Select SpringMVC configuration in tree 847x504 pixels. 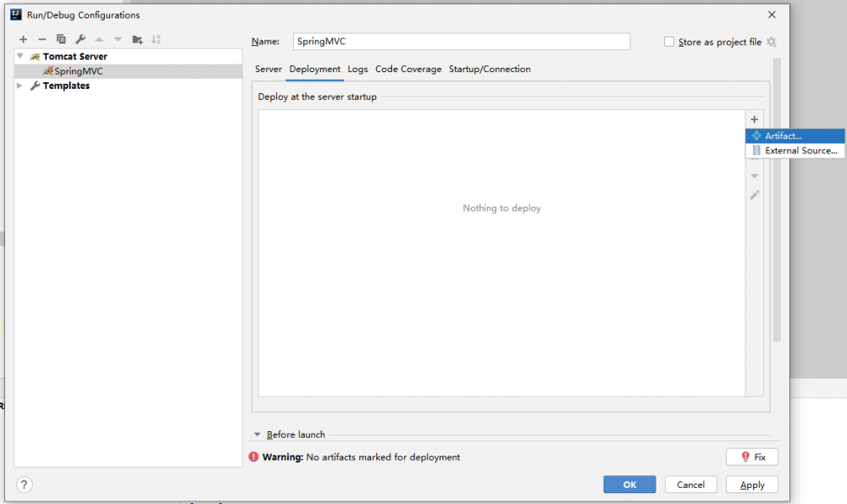(128, 71)
